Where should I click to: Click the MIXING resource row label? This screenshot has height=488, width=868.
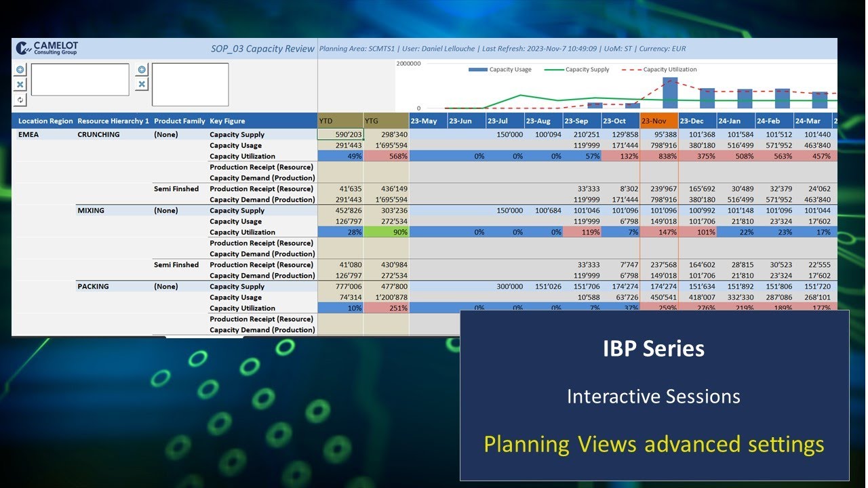[91, 211]
